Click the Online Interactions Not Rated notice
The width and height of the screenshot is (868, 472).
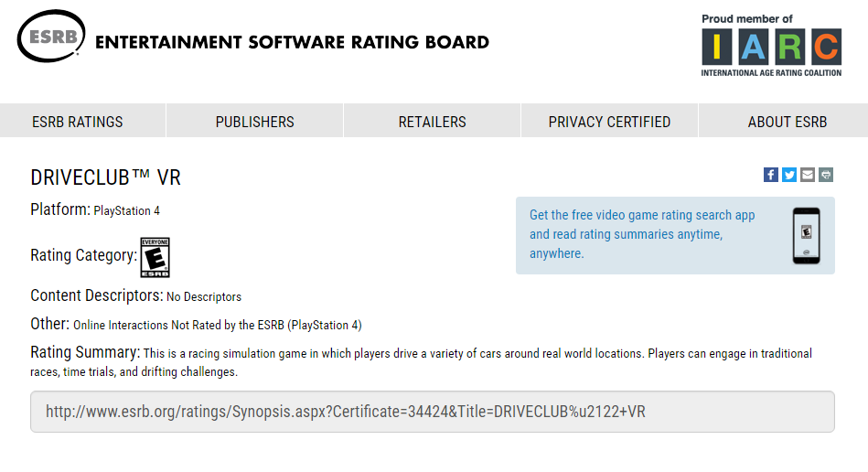point(217,325)
